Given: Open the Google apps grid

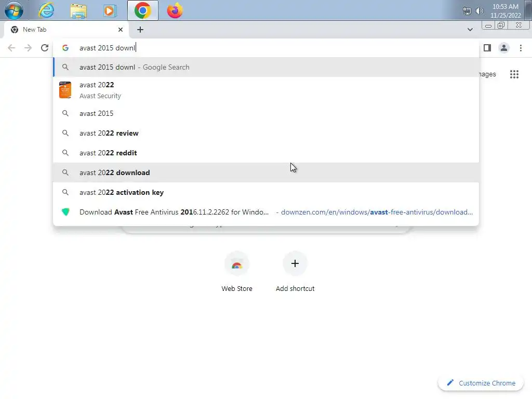Looking at the screenshot, I should [x=514, y=74].
